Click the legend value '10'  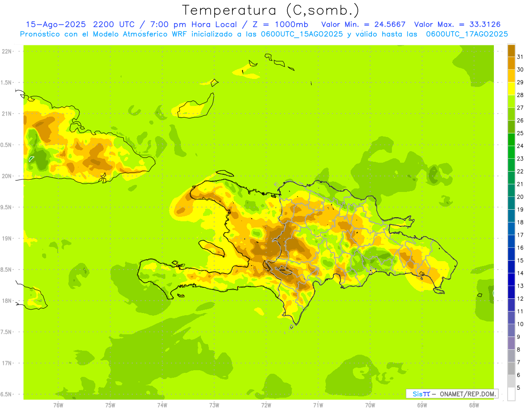coord(520,324)
